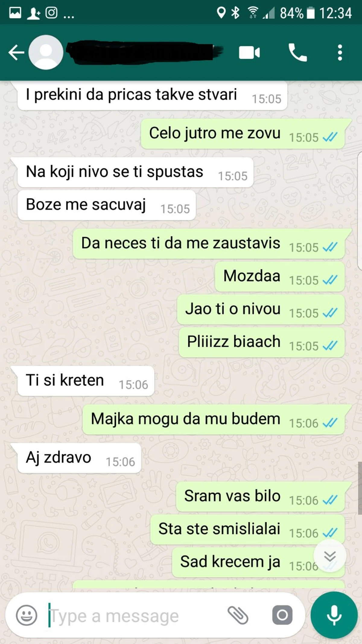
Task: Select the 'Boze me sacuvaj' message
Action: (x=107, y=205)
